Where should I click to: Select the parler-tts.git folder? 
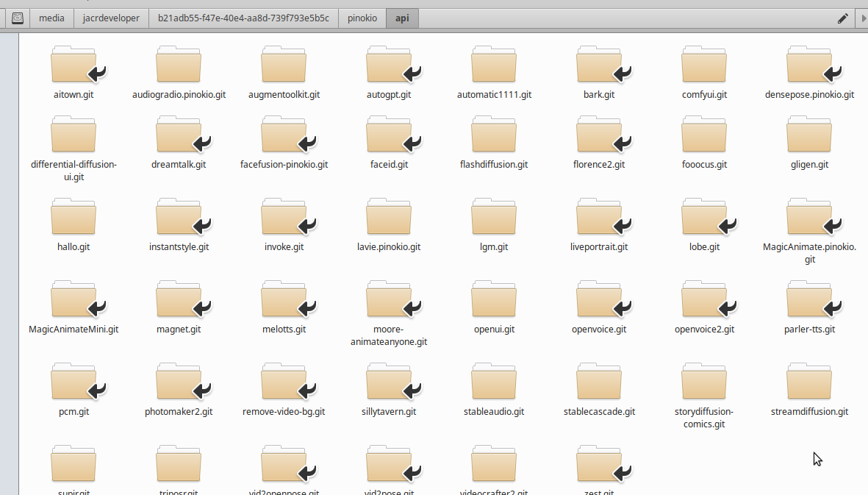[809, 300]
